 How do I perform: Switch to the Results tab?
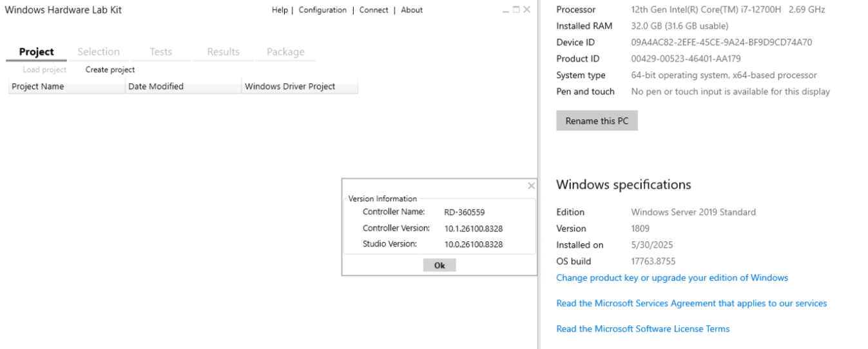click(224, 52)
